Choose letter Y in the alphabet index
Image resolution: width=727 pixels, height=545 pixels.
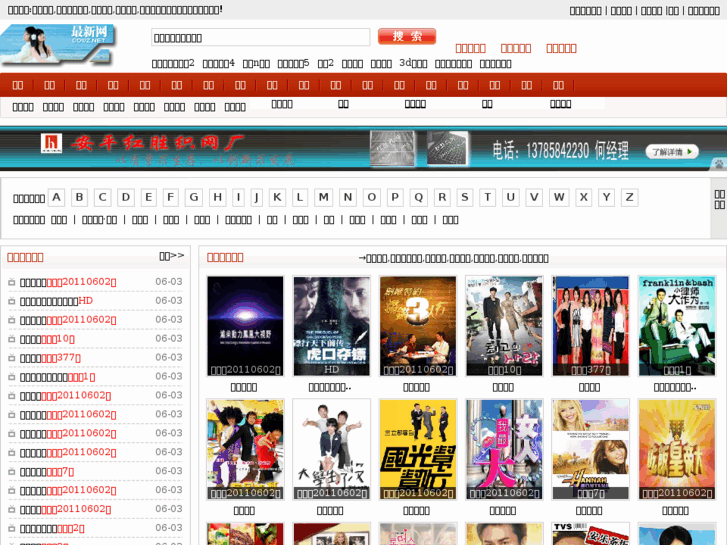(606, 198)
